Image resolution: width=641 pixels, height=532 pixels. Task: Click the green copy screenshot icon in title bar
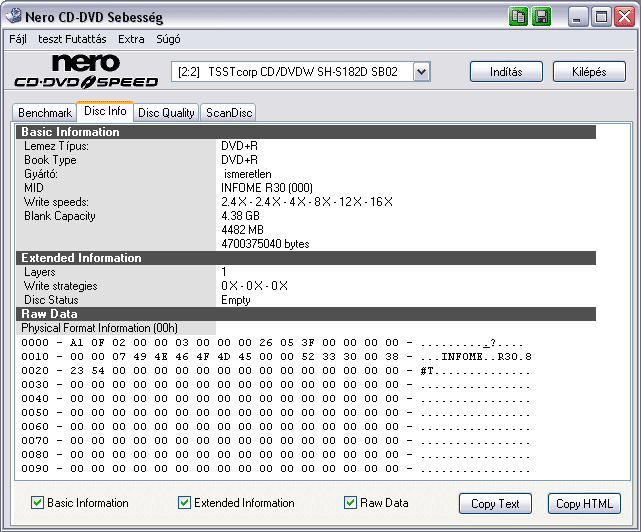(x=518, y=17)
